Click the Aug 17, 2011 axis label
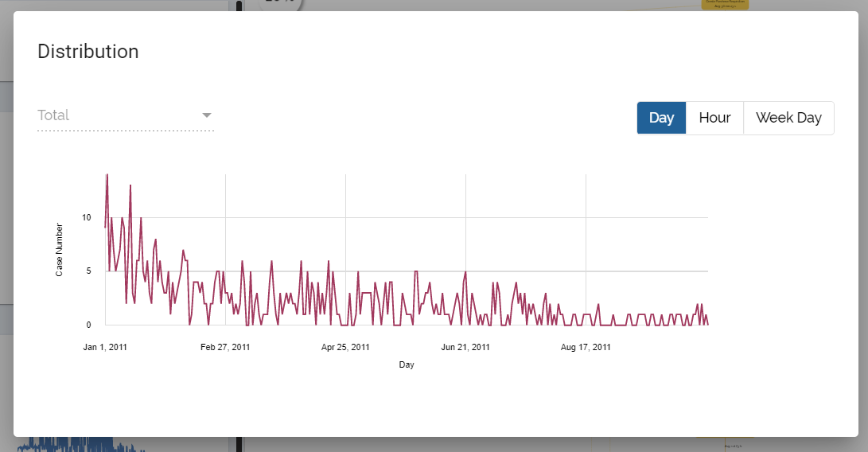Viewport: 868px width, 452px height. point(586,347)
